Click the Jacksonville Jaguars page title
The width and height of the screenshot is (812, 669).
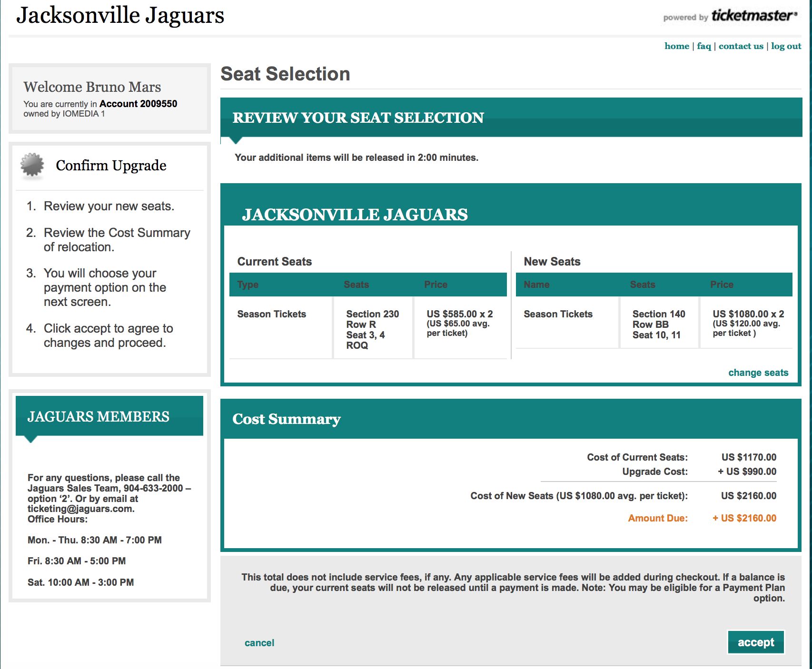120,15
